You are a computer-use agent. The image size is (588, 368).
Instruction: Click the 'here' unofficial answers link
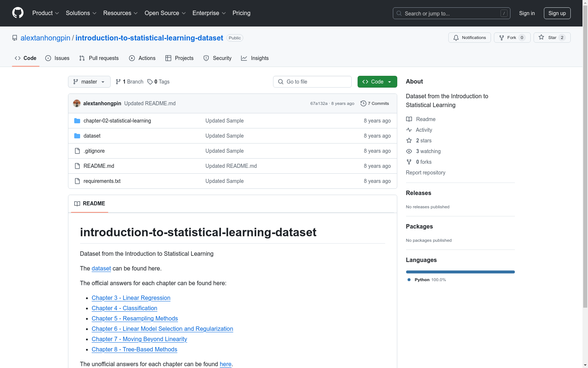coord(226,364)
